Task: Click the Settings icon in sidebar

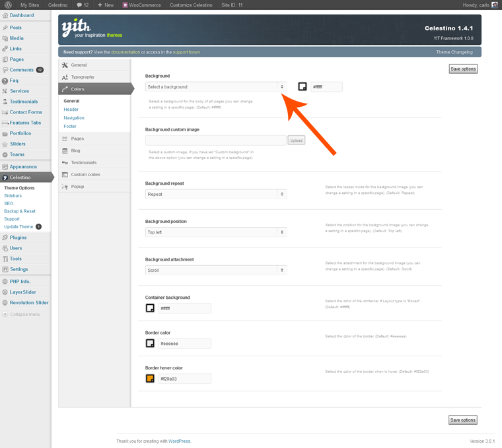Action: [5, 269]
